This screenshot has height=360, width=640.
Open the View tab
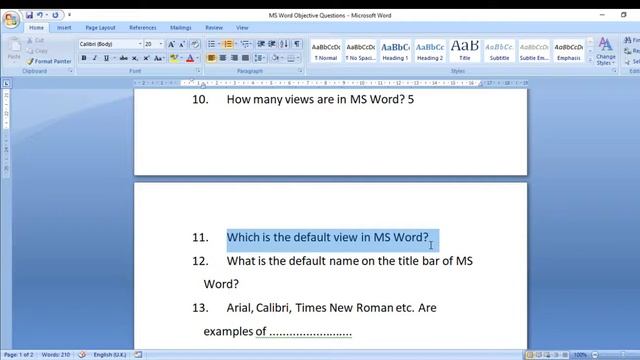[x=242, y=28]
